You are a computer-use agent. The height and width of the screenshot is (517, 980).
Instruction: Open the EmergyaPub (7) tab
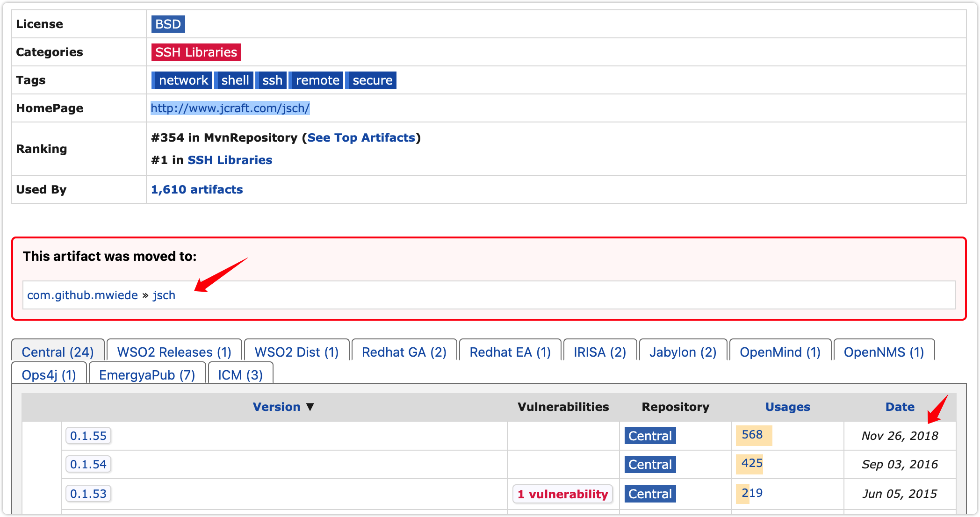[x=147, y=375]
